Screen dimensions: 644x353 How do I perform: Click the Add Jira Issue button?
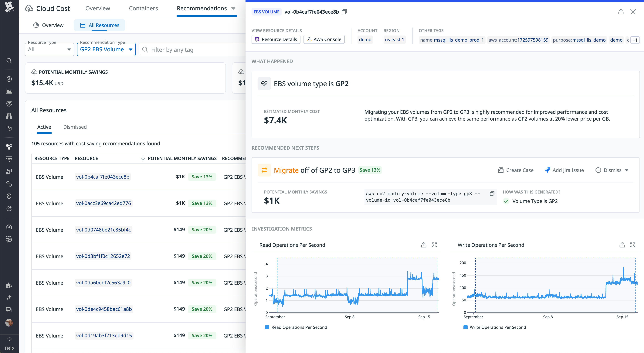[564, 170]
